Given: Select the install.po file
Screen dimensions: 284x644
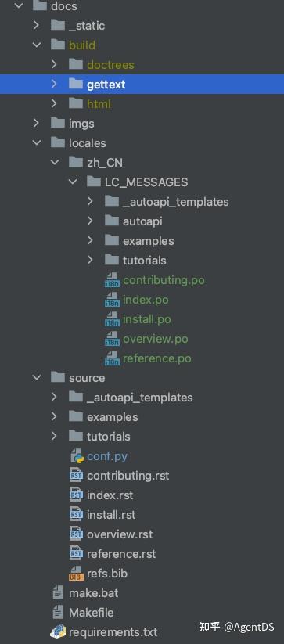Looking at the screenshot, I should click(147, 319).
